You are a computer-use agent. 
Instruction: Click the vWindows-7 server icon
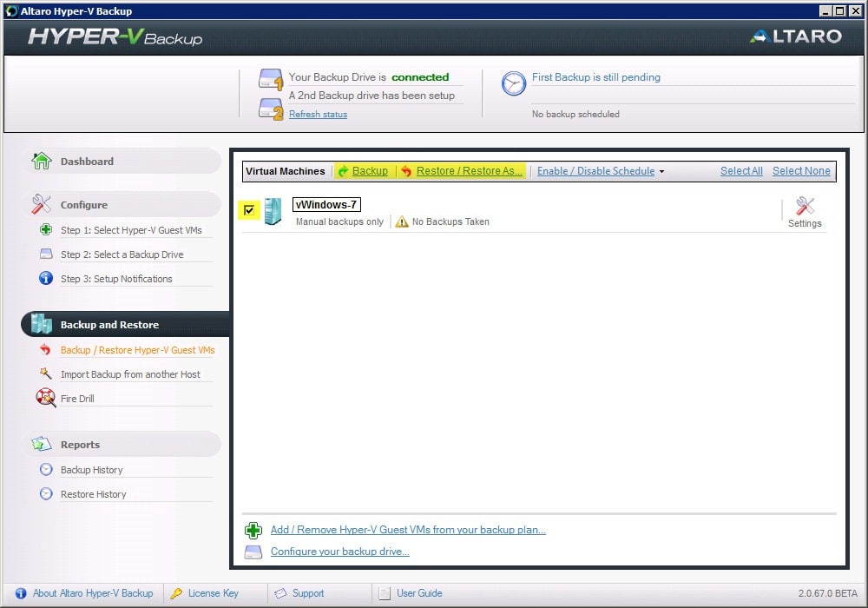pyautogui.click(x=273, y=211)
